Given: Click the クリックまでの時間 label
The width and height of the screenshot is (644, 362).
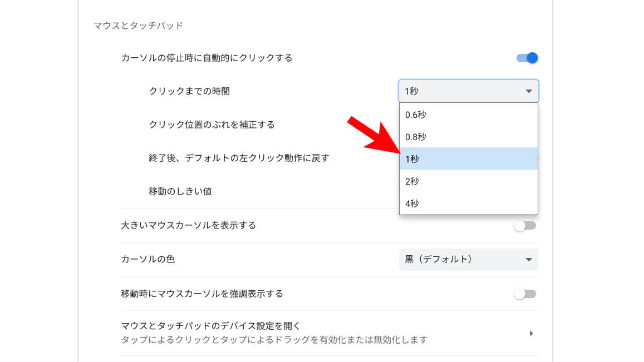Looking at the screenshot, I should click(x=189, y=91).
